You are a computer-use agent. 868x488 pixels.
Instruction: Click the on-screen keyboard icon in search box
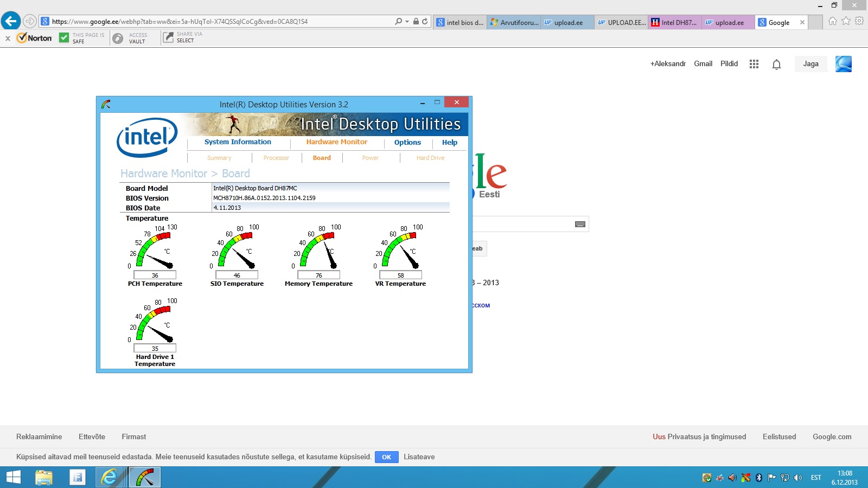pyautogui.click(x=580, y=224)
